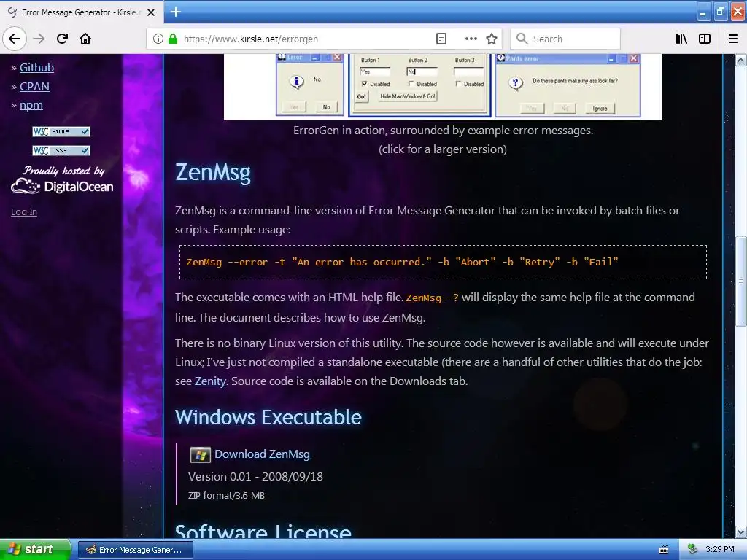Click the W3C CSS3 validation badge
Screen dimensions: 747x560
point(61,150)
